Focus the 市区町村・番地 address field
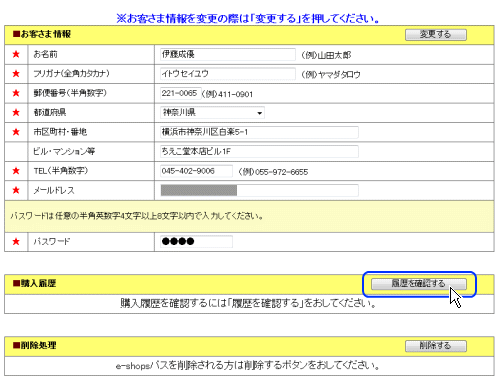Image resolution: width=500 pixels, height=381 pixels. click(259, 132)
